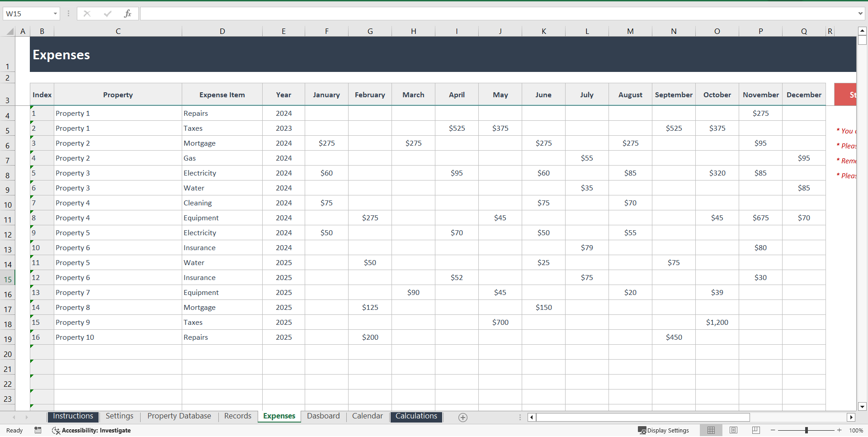868x437 pixels.
Task: Open Display Settings in status bar
Action: coord(663,430)
